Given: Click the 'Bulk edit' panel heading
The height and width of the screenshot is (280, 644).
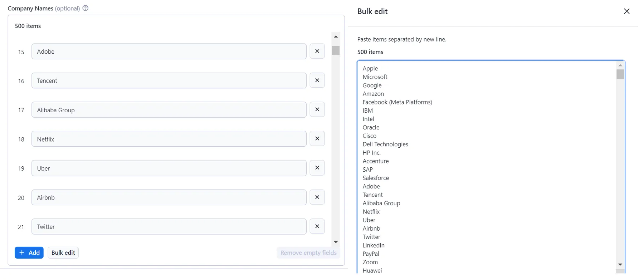Looking at the screenshot, I should pyautogui.click(x=372, y=11).
